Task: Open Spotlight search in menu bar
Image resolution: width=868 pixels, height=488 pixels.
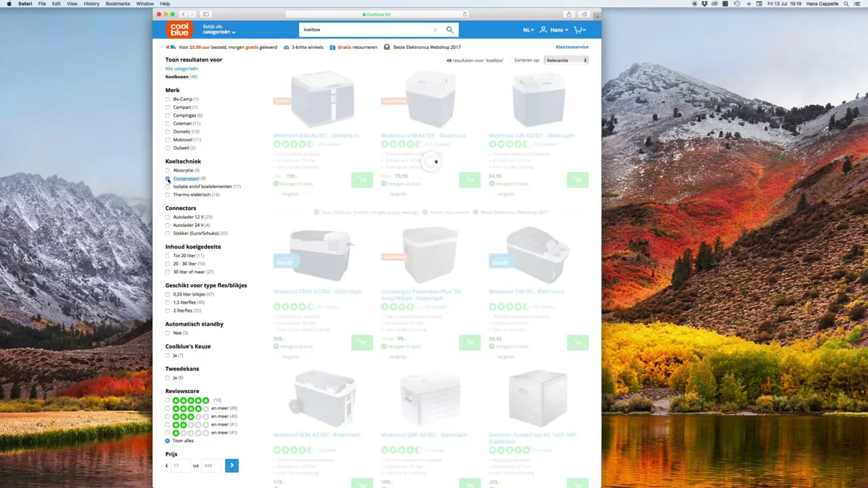Action: point(848,3)
